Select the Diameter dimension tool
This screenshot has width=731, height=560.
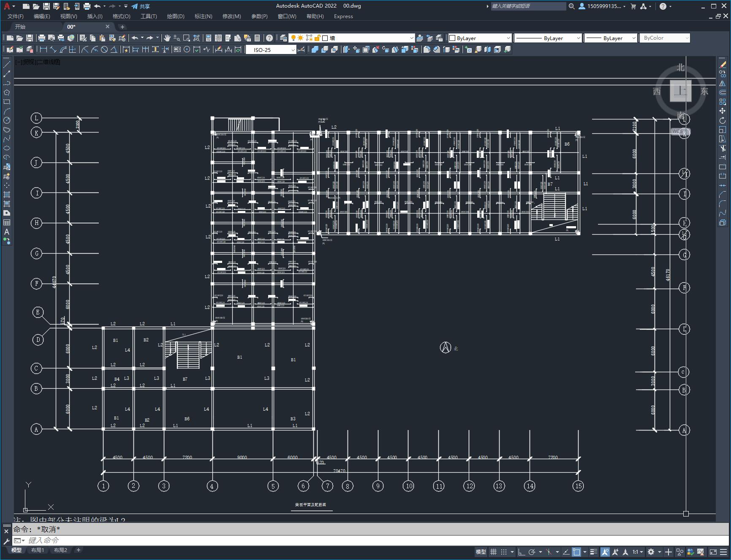104,50
